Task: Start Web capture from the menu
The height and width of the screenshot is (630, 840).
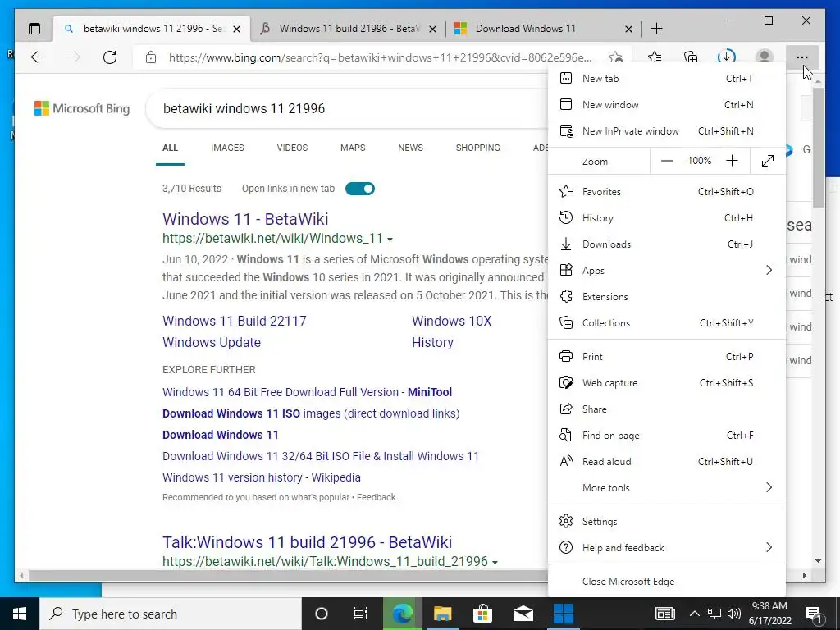Action: pos(667,382)
